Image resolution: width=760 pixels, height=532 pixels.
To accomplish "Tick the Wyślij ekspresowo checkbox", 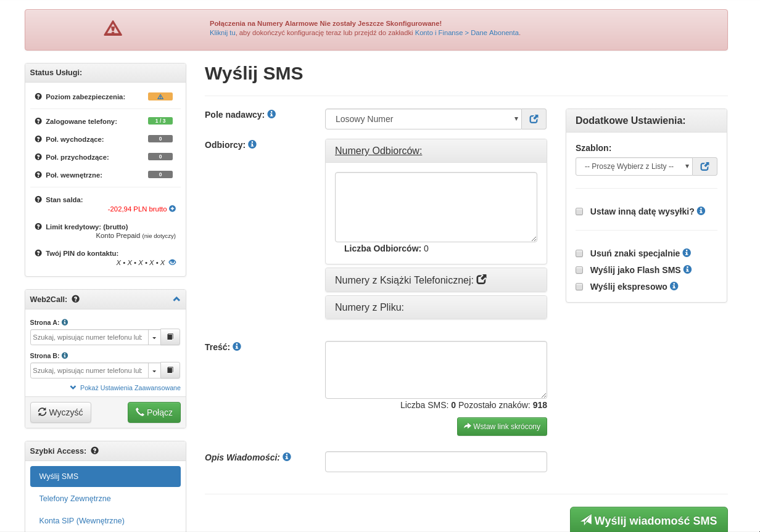I will pyautogui.click(x=579, y=287).
